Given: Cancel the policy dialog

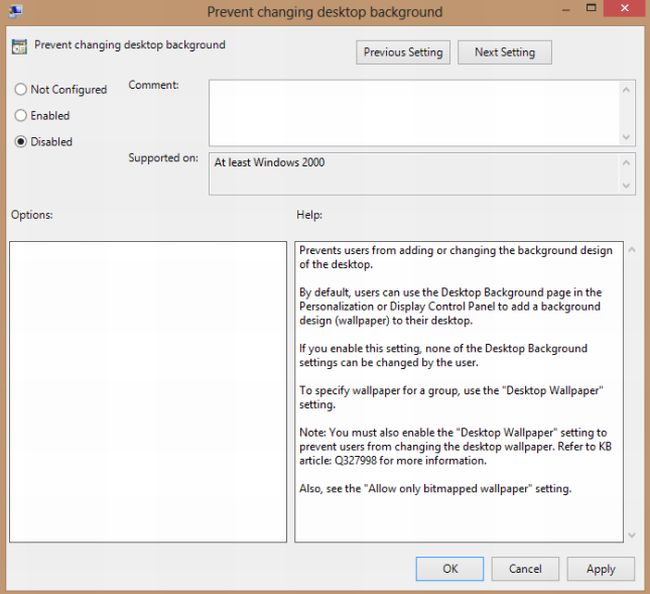Looking at the screenshot, I should [x=525, y=569].
